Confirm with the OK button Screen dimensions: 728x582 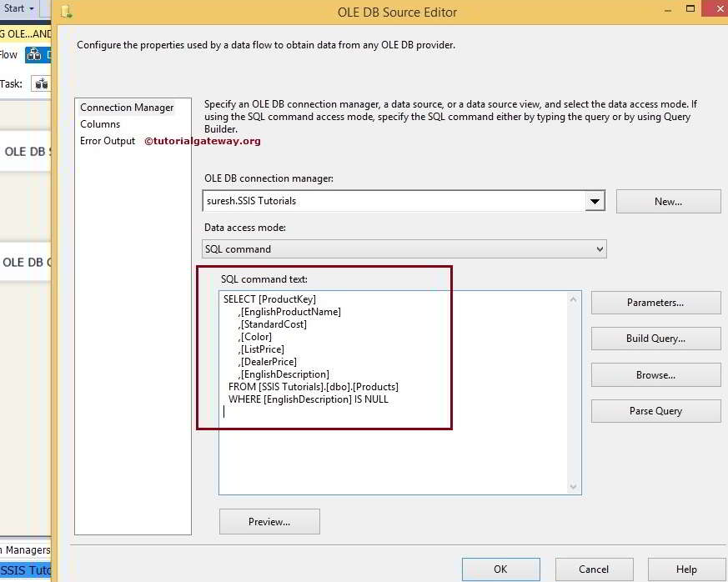tap(500, 569)
